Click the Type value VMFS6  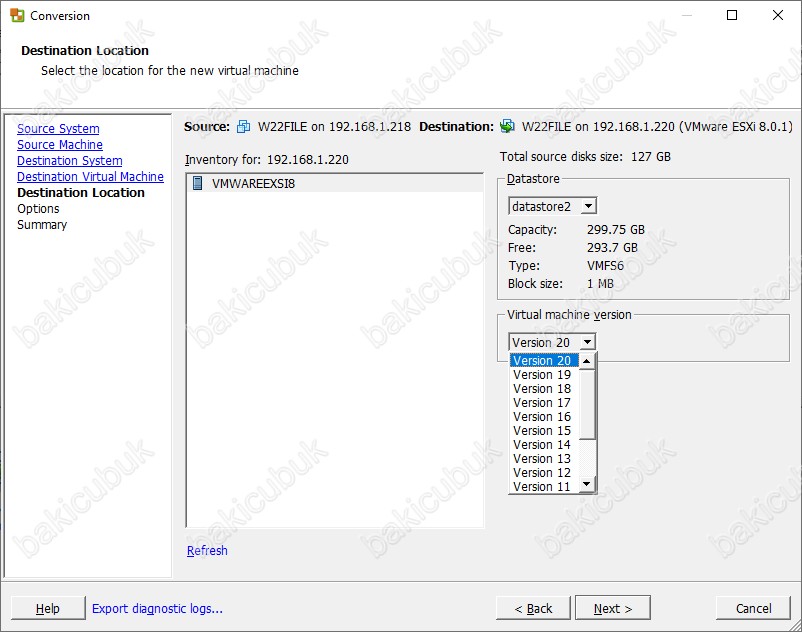point(605,265)
